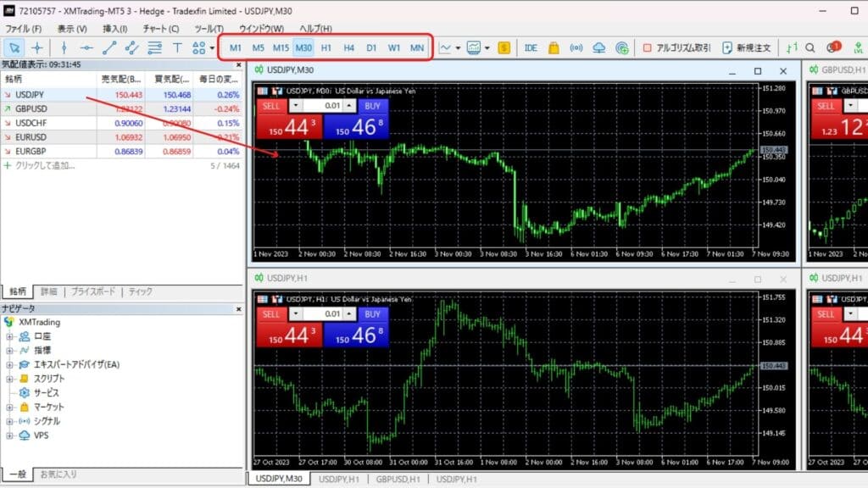This screenshot has height=488, width=868.
Task: Click the radar icon with plus sign
Action: click(x=621, y=48)
